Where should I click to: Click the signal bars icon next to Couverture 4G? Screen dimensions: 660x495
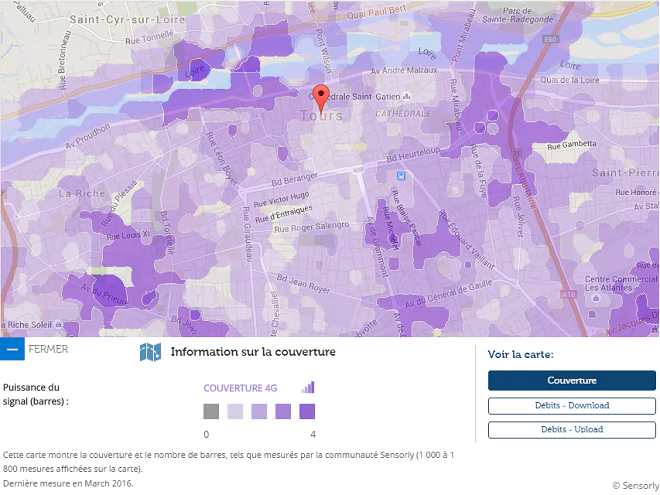(308, 387)
